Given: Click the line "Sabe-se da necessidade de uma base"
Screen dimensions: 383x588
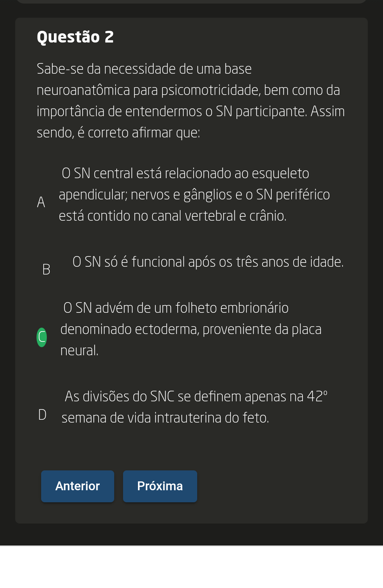Looking at the screenshot, I should (144, 69).
